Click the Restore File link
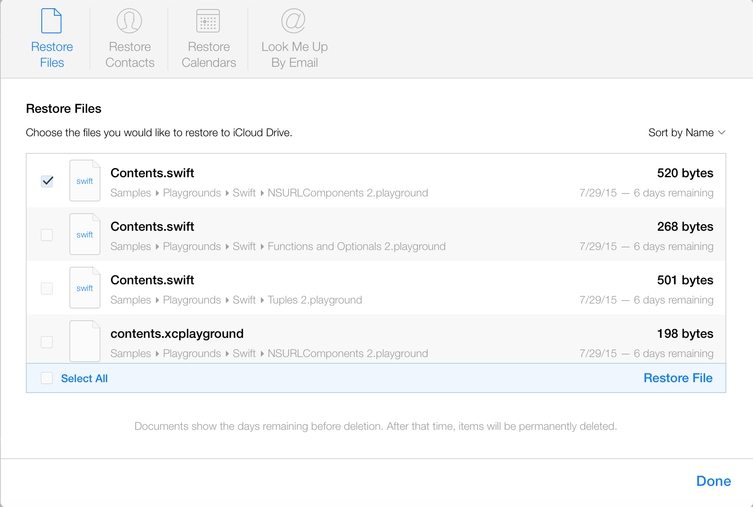Image resolution: width=753 pixels, height=507 pixels. 678,378
